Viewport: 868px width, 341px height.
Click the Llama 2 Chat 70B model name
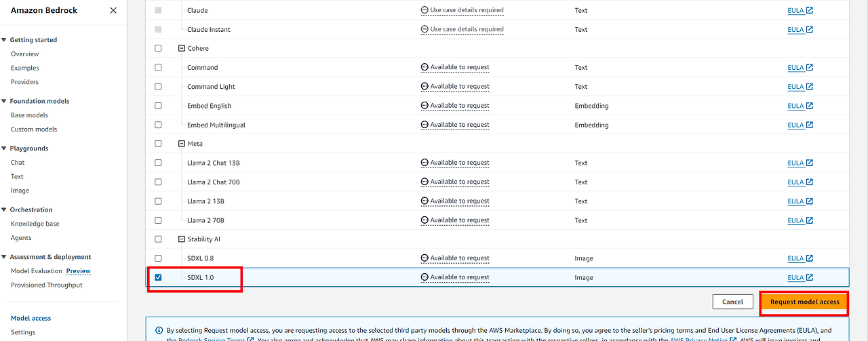tap(214, 182)
